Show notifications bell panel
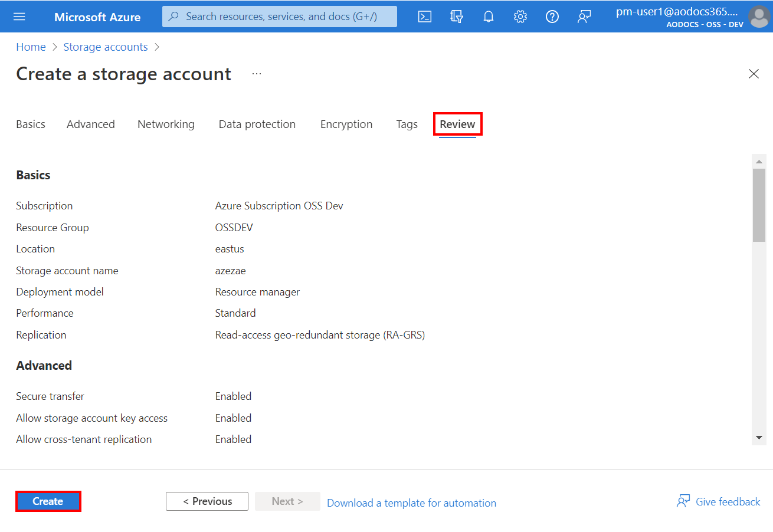This screenshot has width=773, height=532. 488,17
